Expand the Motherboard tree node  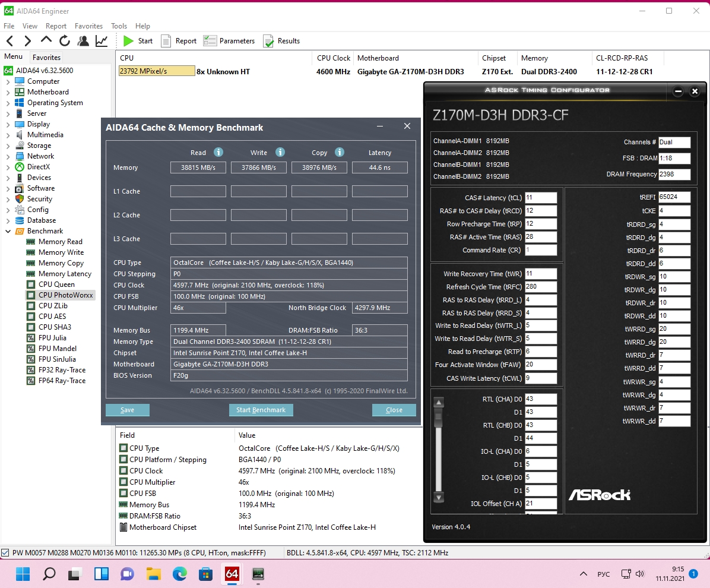point(8,93)
